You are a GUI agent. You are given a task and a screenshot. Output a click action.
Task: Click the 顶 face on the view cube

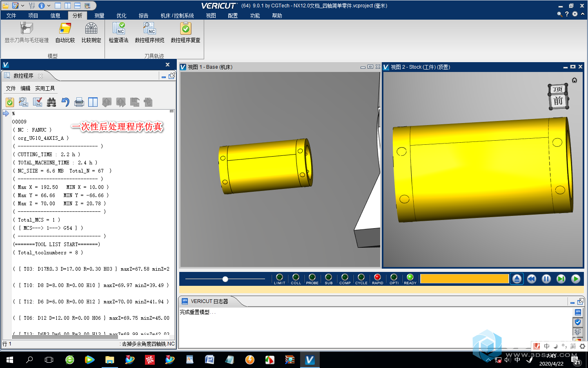(558, 89)
